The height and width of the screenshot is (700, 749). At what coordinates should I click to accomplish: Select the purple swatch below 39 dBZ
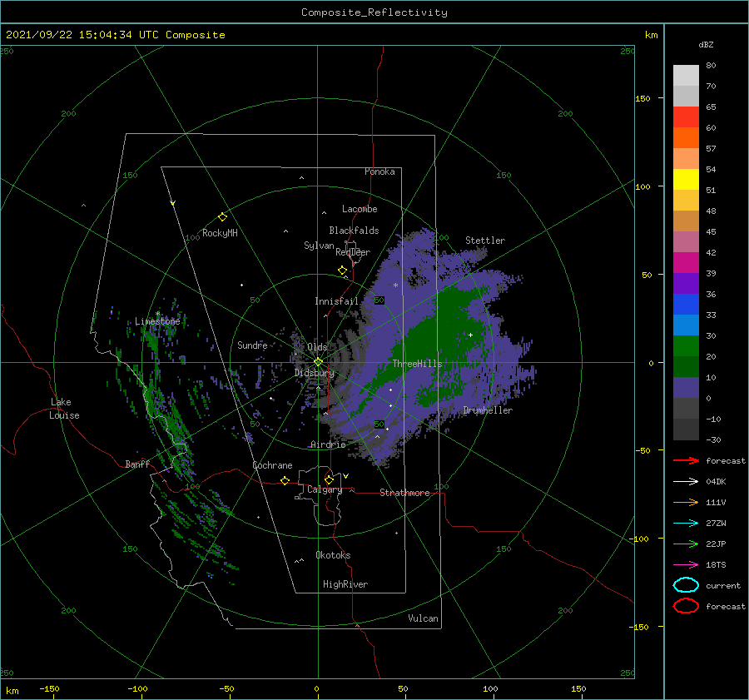click(686, 284)
